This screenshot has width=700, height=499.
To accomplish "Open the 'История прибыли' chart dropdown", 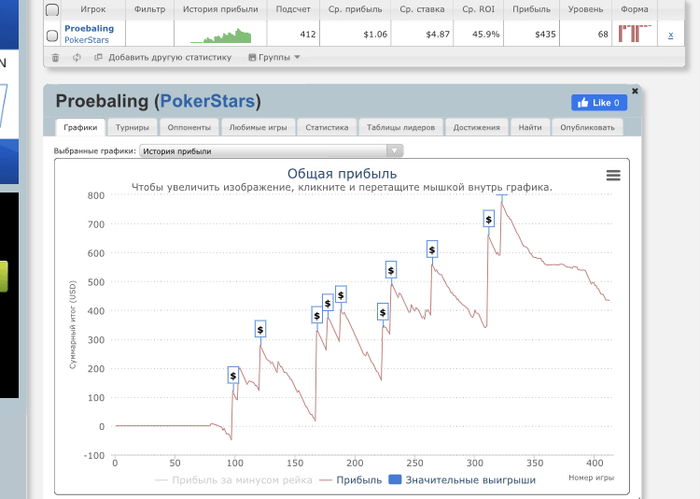I will click(x=271, y=151).
